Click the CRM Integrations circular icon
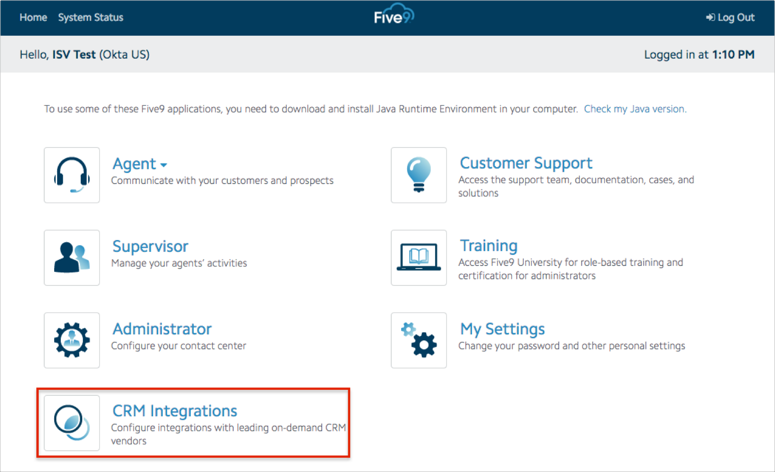This screenshot has height=472, width=775. tap(72, 423)
